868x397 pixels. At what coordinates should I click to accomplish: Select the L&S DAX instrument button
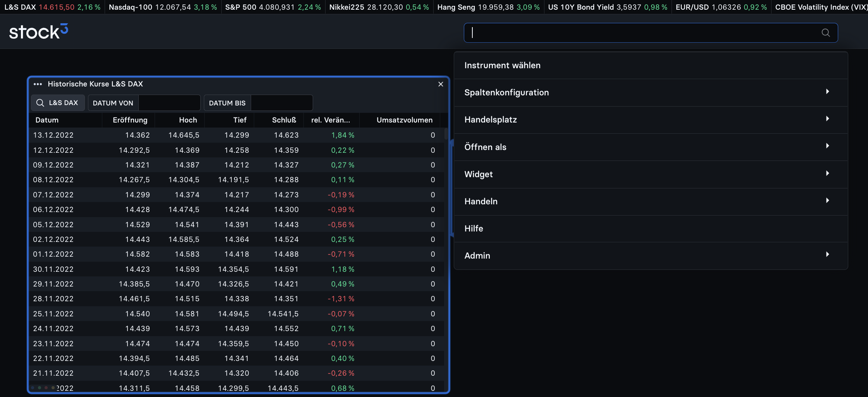click(x=58, y=103)
